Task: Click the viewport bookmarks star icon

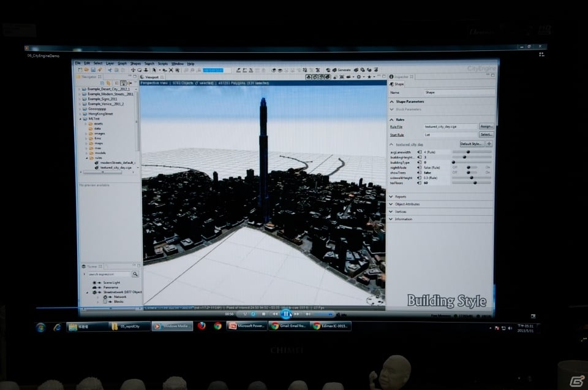Action: coord(369,77)
